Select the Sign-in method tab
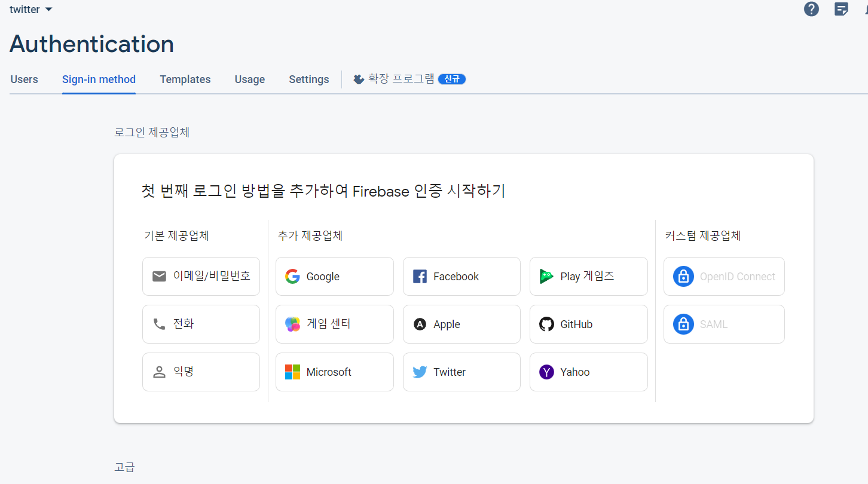Screen dimensions: 868x484 click(99, 79)
